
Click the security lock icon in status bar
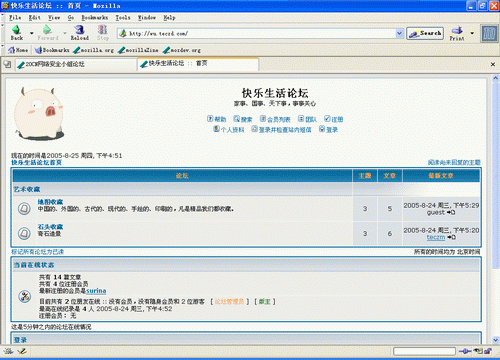click(x=488, y=351)
